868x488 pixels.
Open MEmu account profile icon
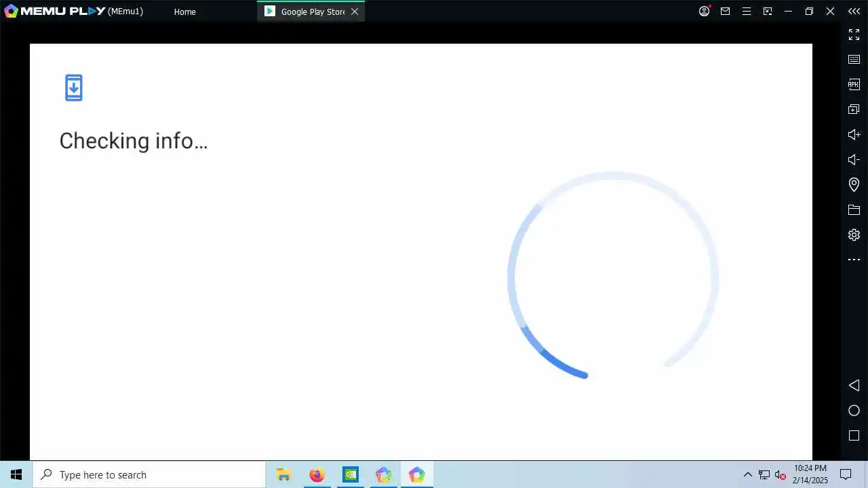[x=705, y=11]
